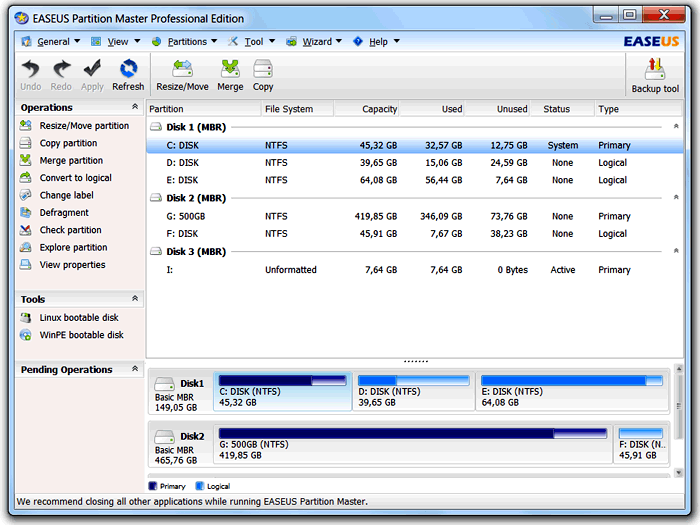
Task: Open the Backup tool
Action: [655, 75]
